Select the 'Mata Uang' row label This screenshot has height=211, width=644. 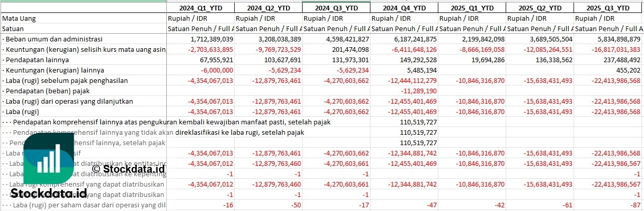[x=19, y=19]
